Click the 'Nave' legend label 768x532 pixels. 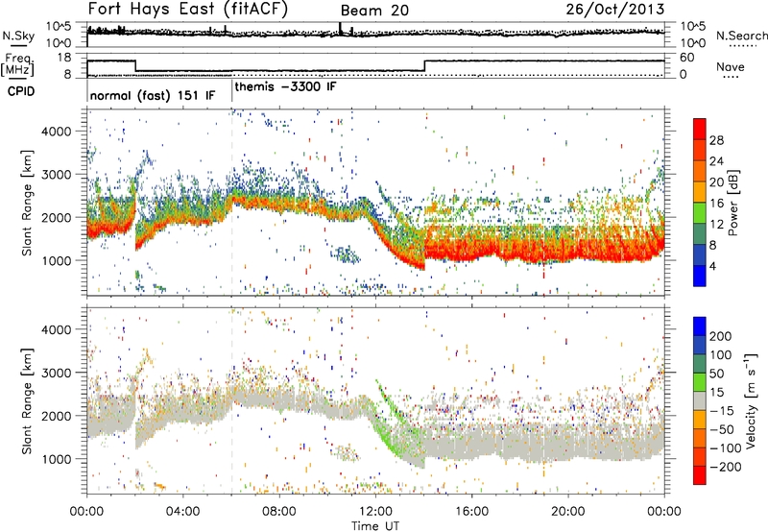(x=731, y=67)
